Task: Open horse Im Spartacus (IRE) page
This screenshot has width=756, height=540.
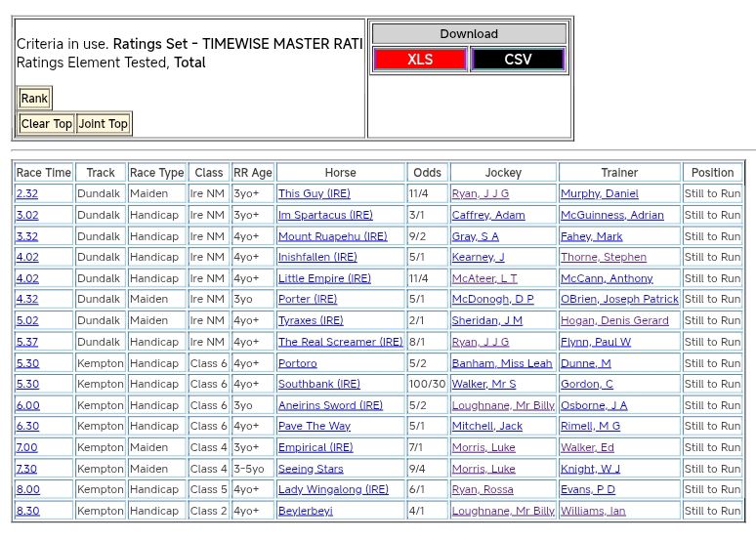Action: point(324,215)
